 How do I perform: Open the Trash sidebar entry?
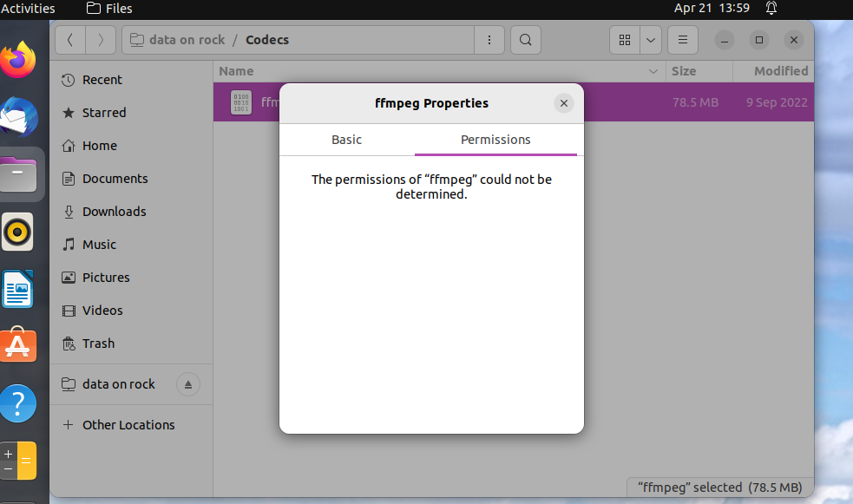[98, 344]
